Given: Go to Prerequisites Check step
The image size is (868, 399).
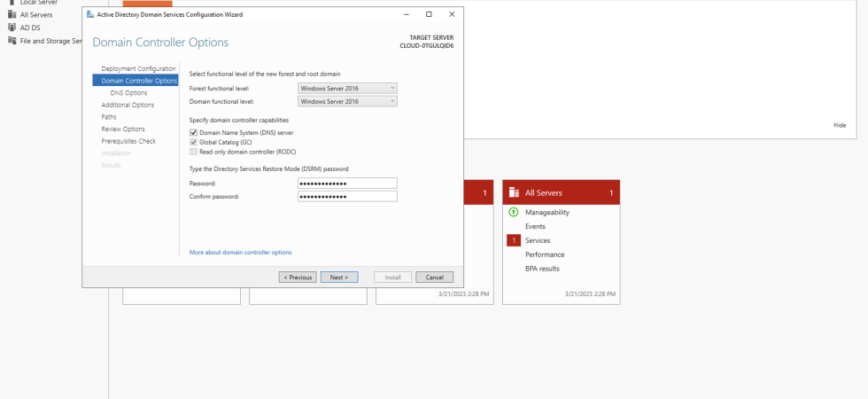Looking at the screenshot, I should (128, 141).
